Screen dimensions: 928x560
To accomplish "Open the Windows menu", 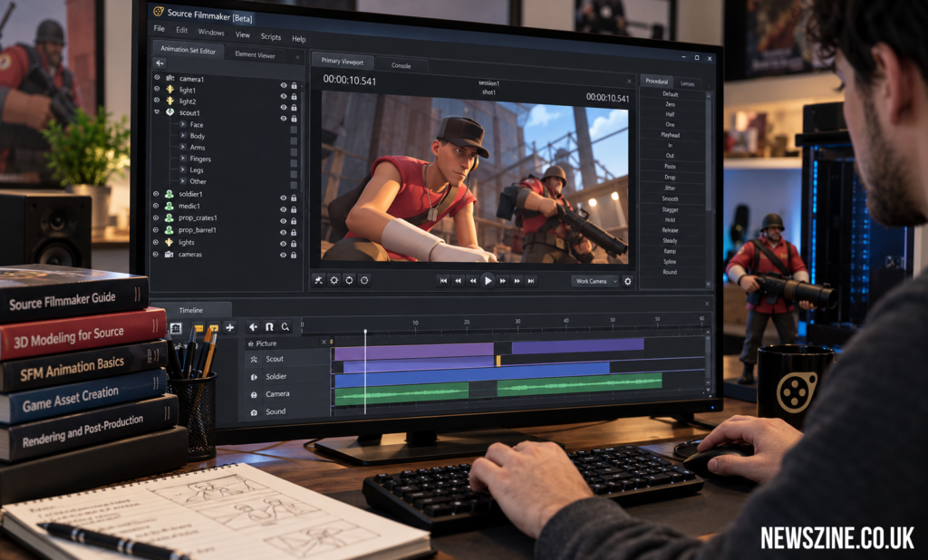I will point(210,32).
